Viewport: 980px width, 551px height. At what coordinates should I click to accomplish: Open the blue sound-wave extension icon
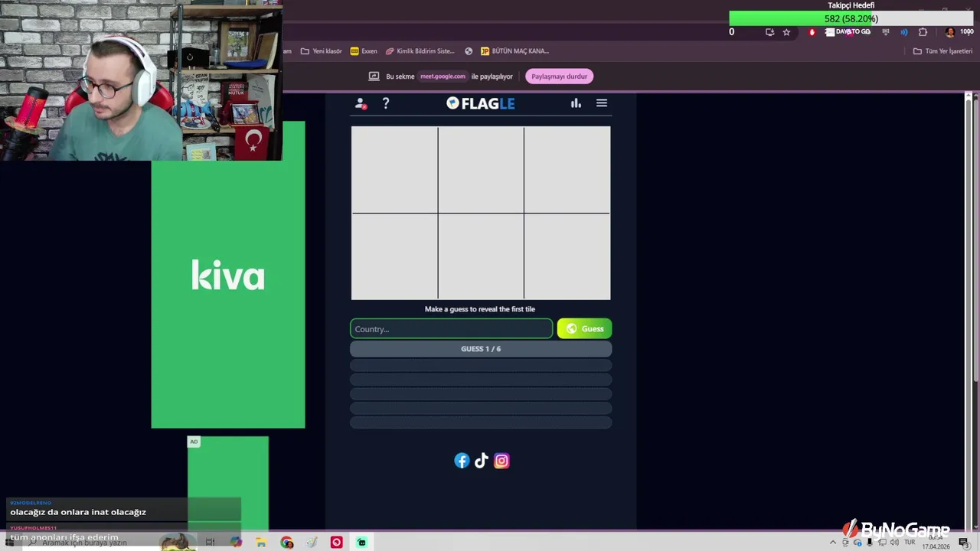point(904,32)
